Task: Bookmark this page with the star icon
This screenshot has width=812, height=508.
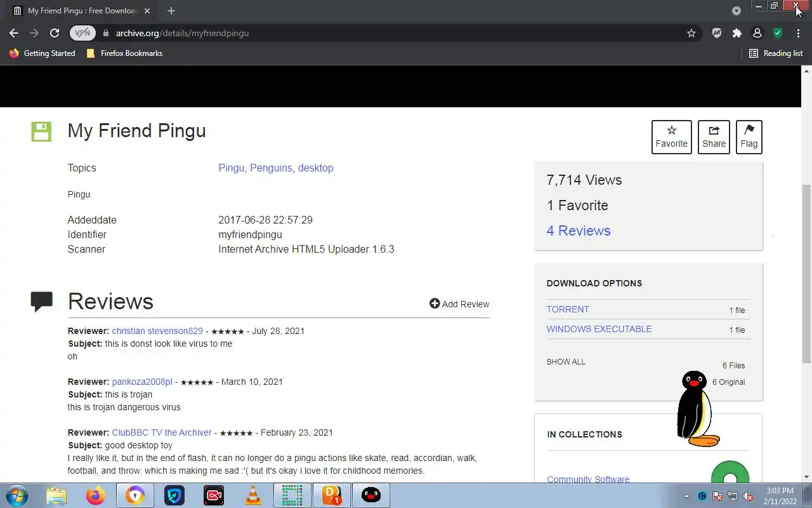Action: point(691,33)
